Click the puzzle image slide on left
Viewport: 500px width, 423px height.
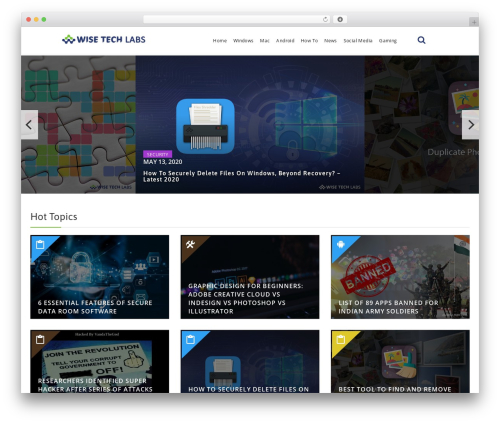(x=78, y=125)
